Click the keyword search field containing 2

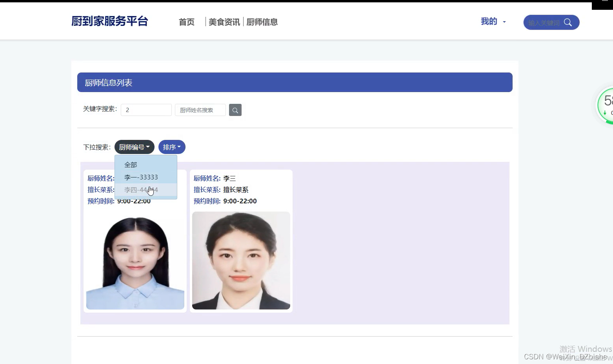tap(146, 110)
